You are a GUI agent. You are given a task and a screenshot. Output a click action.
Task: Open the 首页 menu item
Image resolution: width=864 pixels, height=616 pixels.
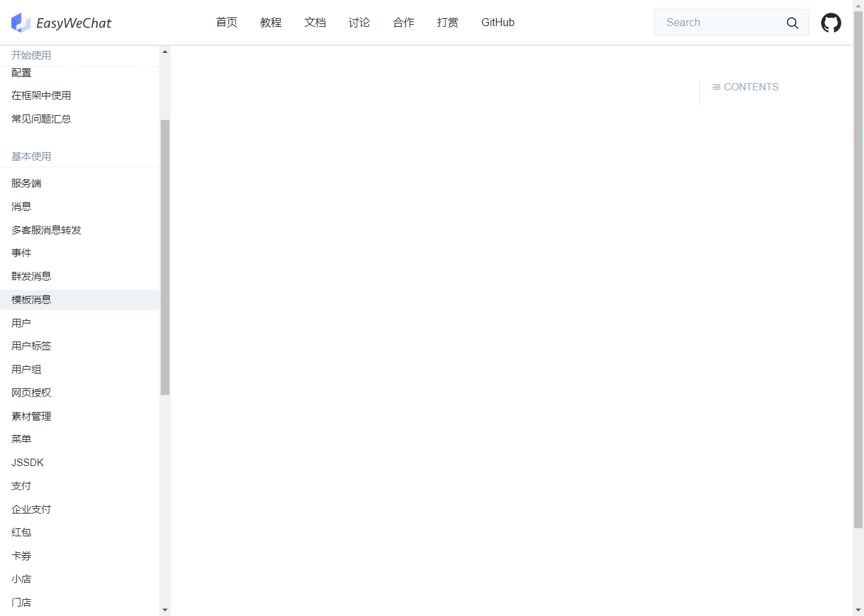click(x=226, y=22)
